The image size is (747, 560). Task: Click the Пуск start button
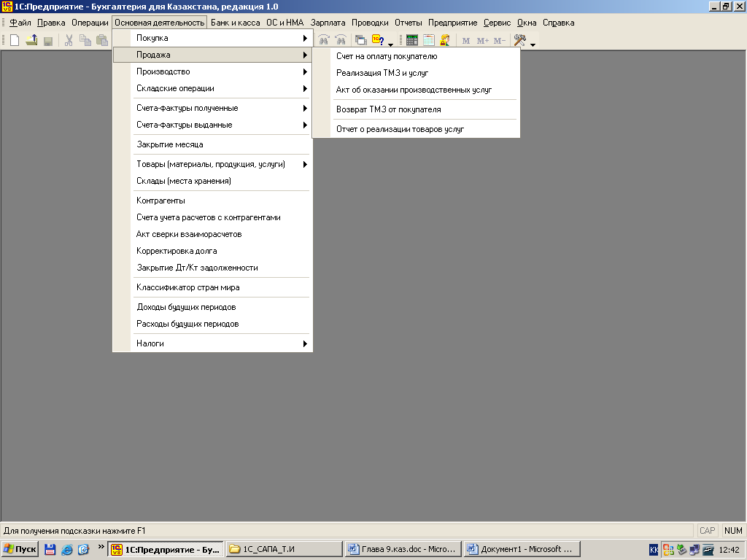point(20,549)
